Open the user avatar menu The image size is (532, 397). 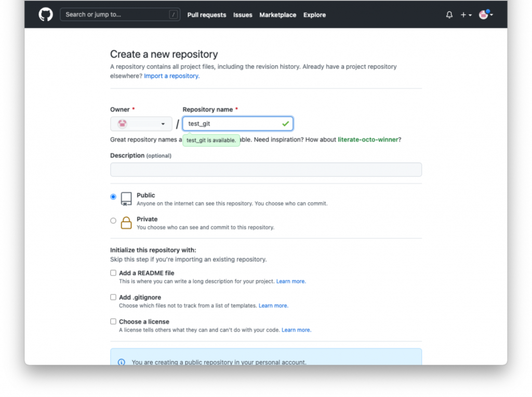coord(486,15)
